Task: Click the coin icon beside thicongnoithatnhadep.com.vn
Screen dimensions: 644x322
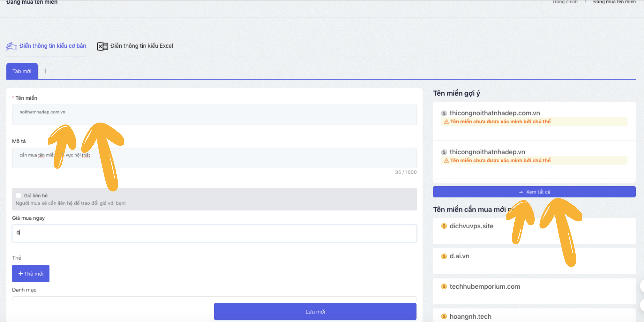Action: (444, 113)
